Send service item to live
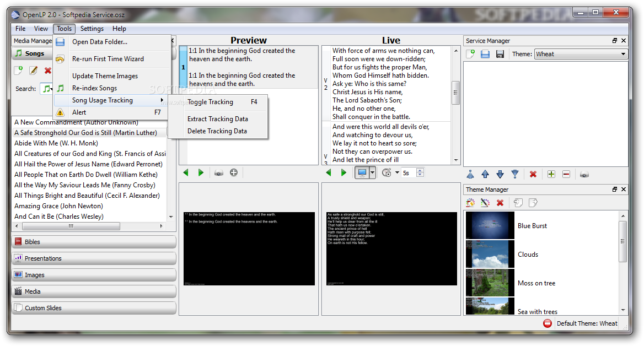Screen dimensions: 644x346 pyautogui.click(x=584, y=174)
